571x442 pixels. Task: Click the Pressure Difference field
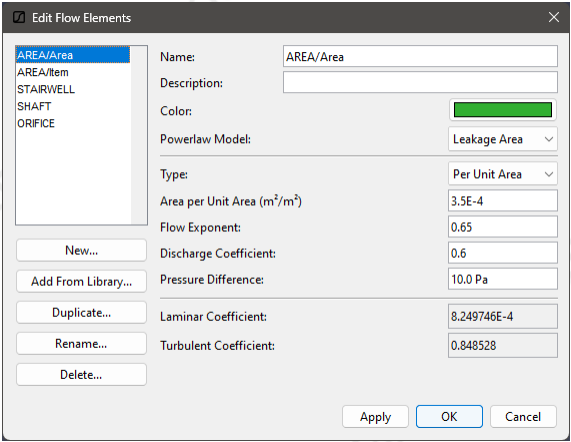click(x=503, y=279)
